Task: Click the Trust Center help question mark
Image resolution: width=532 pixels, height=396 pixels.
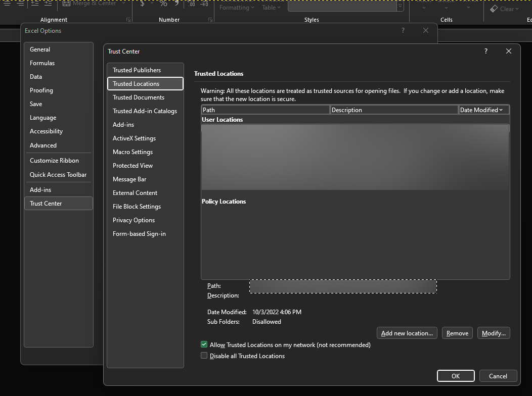Action: (486, 51)
